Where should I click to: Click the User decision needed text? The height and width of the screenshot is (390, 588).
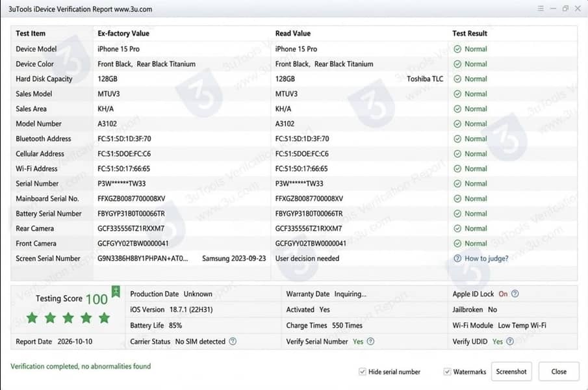pyautogui.click(x=307, y=259)
